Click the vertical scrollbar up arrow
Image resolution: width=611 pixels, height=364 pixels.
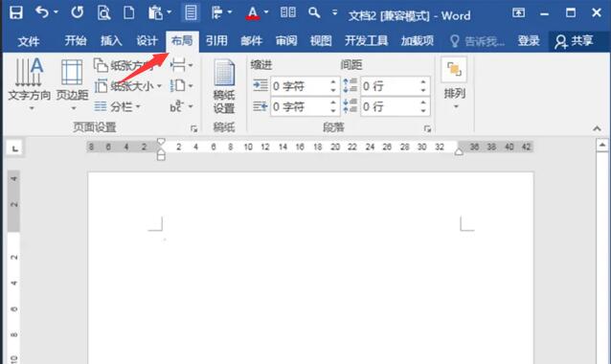(x=602, y=146)
